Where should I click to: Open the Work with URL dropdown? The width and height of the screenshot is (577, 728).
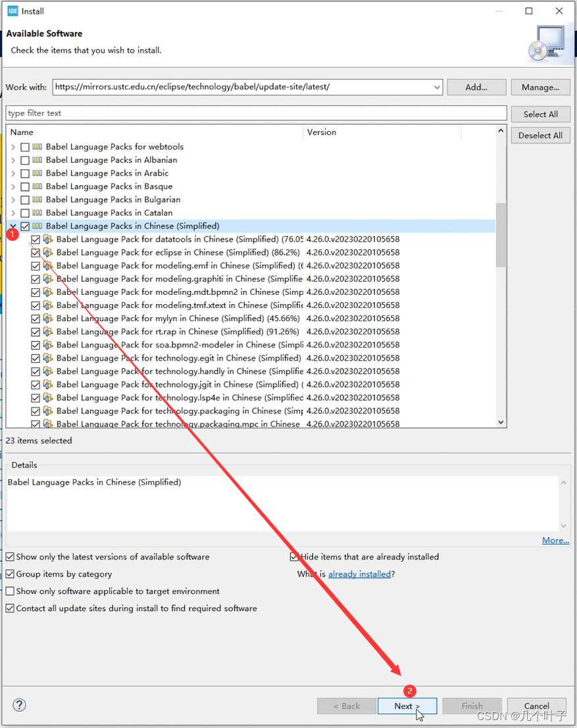[437, 88]
